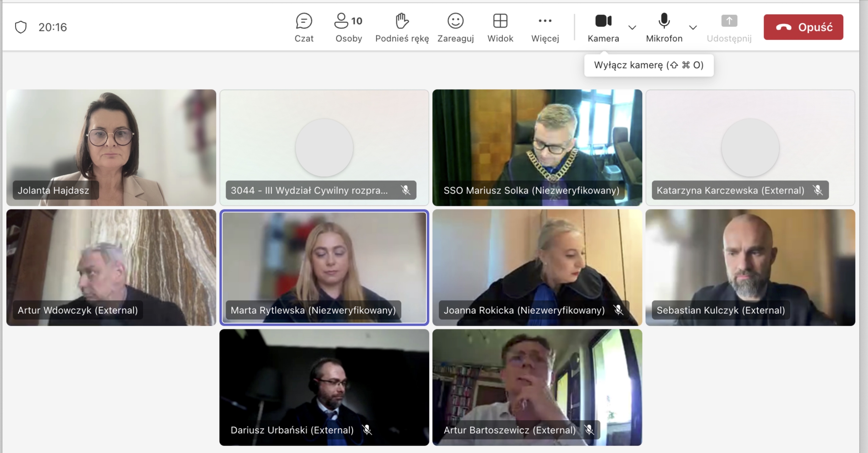This screenshot has width=868, height=453.
Task: Open the Czat chat panel
Action: tap(304, 28)
